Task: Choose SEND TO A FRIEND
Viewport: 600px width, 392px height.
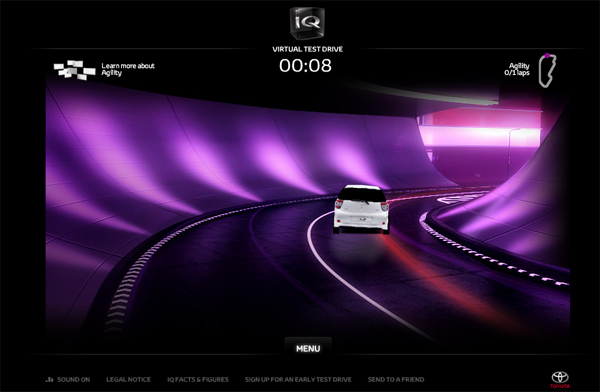Action: coord(396,379)
